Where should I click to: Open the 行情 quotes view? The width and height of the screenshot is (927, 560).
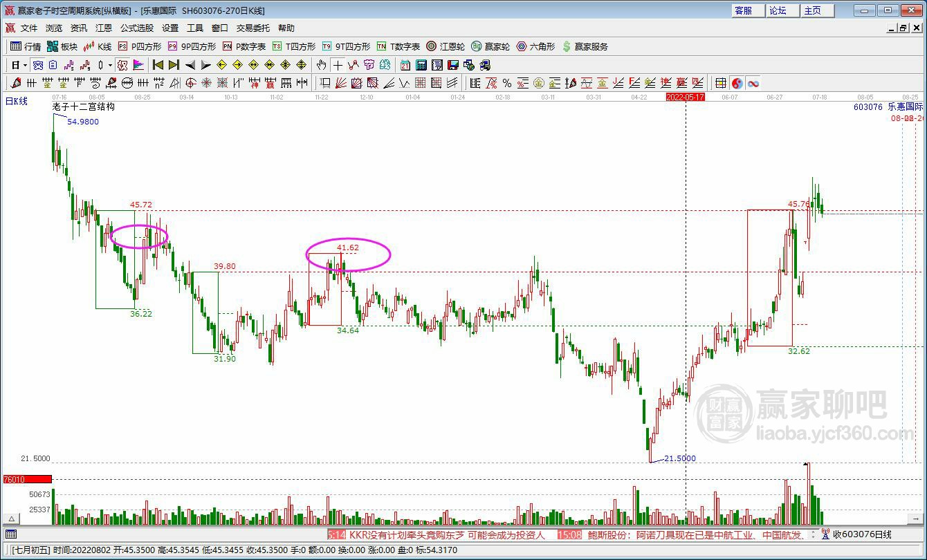pos(26,46)
